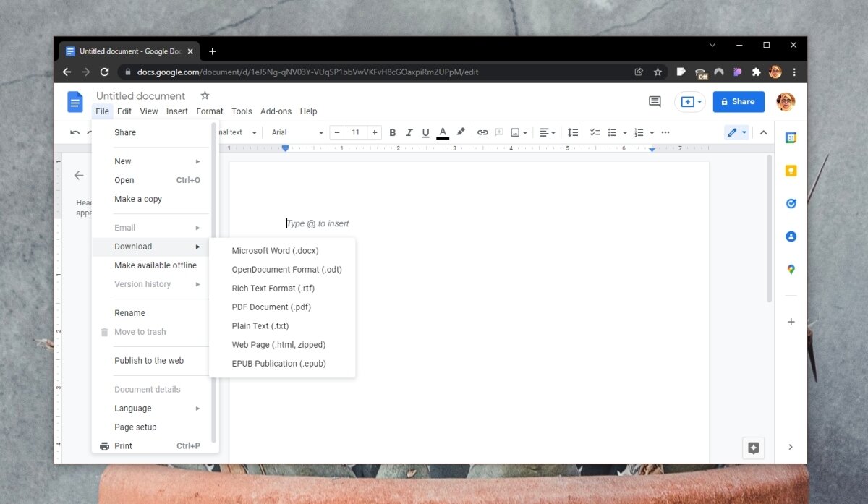The width and height of the screenshot is (868, 504).
Task: Expand the New submenu in File menu
Action: (156, 161)
